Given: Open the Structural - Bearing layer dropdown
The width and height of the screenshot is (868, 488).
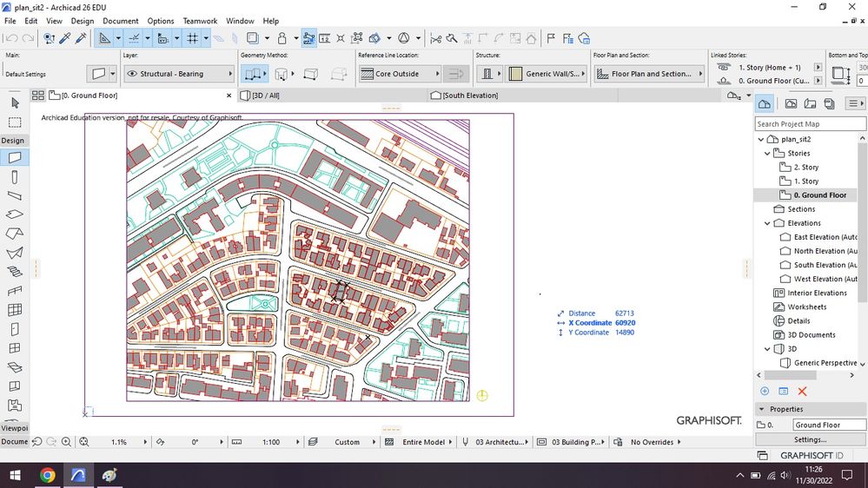Looking at the screenshot, I should click(x=178, y=74).
